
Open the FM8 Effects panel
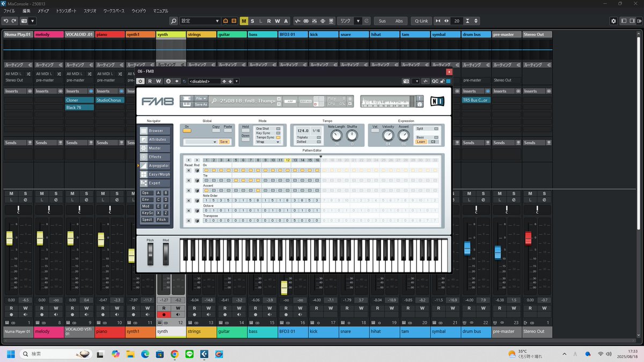156,157
